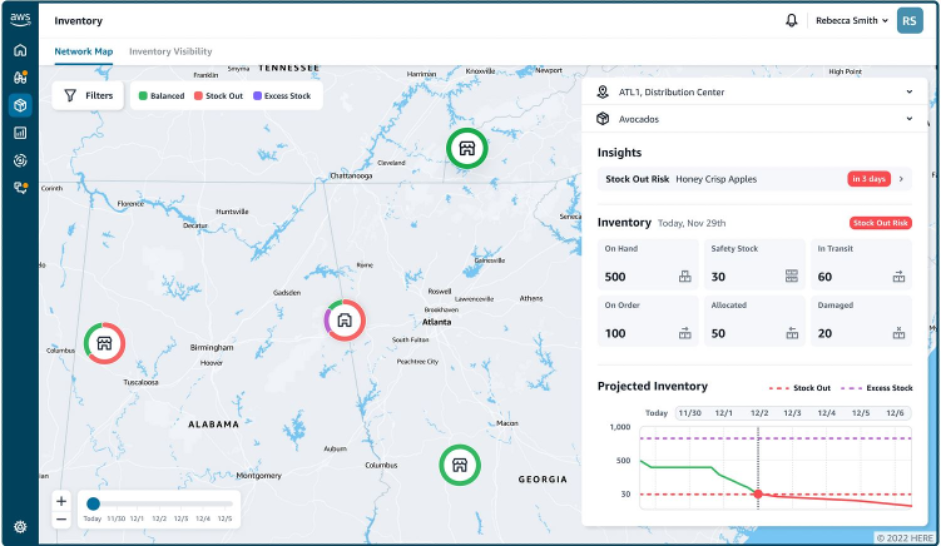Open the settings gear in sidebar

pos(20,527)
